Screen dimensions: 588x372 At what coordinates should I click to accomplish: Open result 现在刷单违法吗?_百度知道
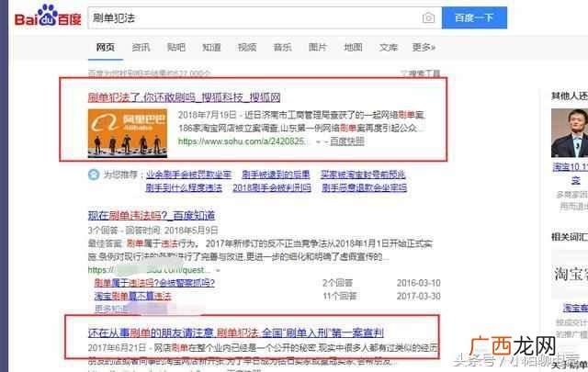[x=152, y=216]
